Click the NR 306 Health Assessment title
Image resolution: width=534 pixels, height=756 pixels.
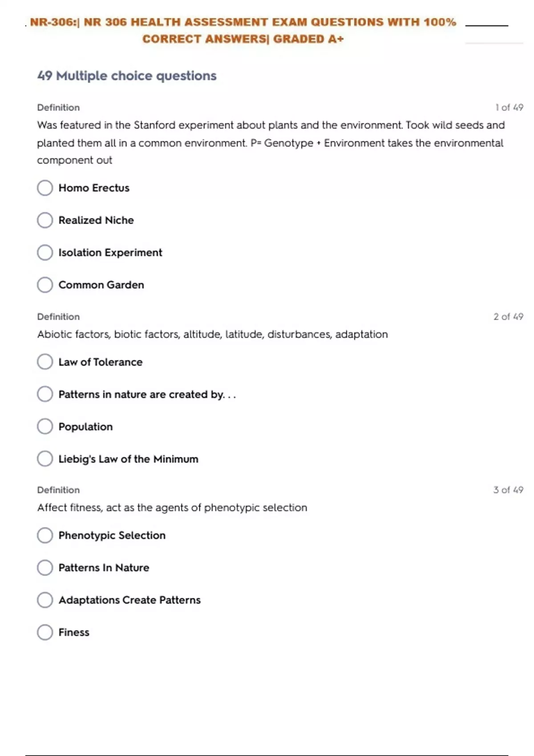243,30
